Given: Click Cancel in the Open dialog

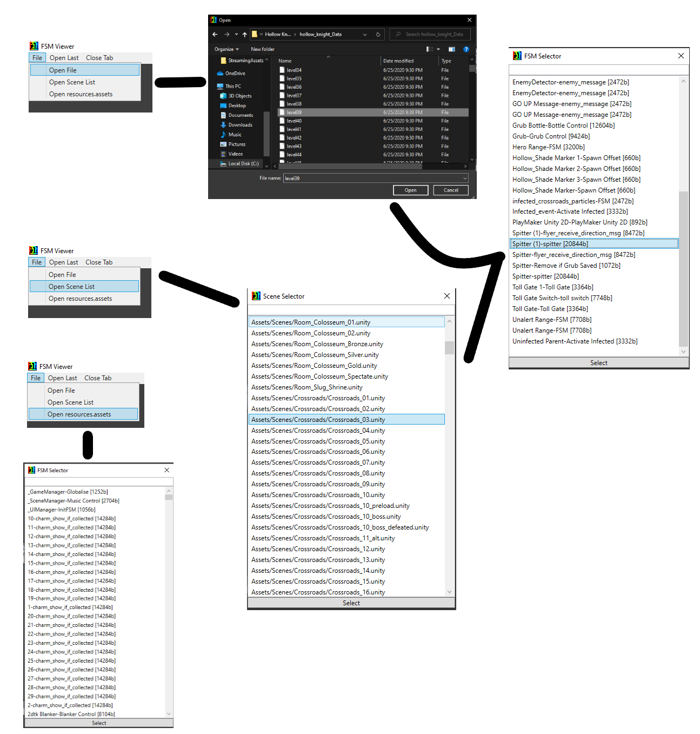Looking at the screenshot, I should [x=451, y=190].
